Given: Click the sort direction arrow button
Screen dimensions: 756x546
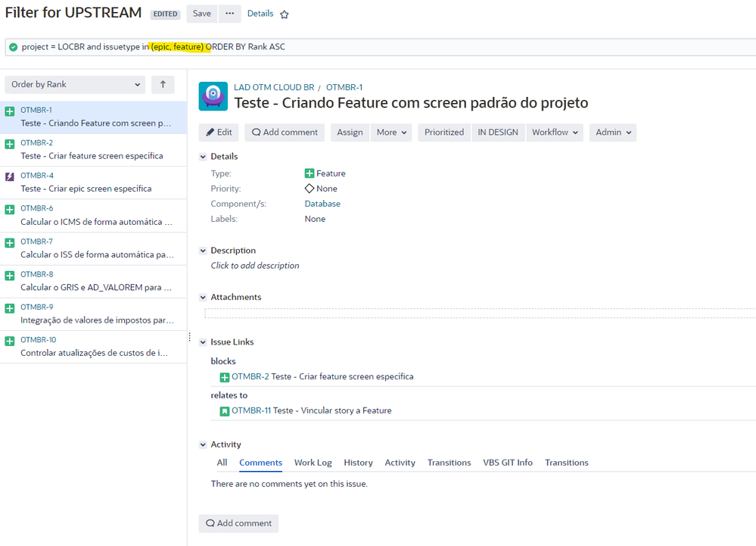Looking at the screenshot, I should click(x=163, y=85).
